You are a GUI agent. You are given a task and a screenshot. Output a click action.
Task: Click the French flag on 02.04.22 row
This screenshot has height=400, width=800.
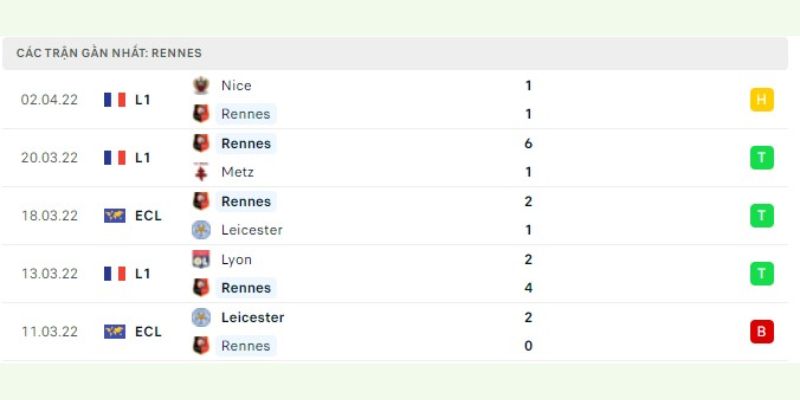coord(115,99)
